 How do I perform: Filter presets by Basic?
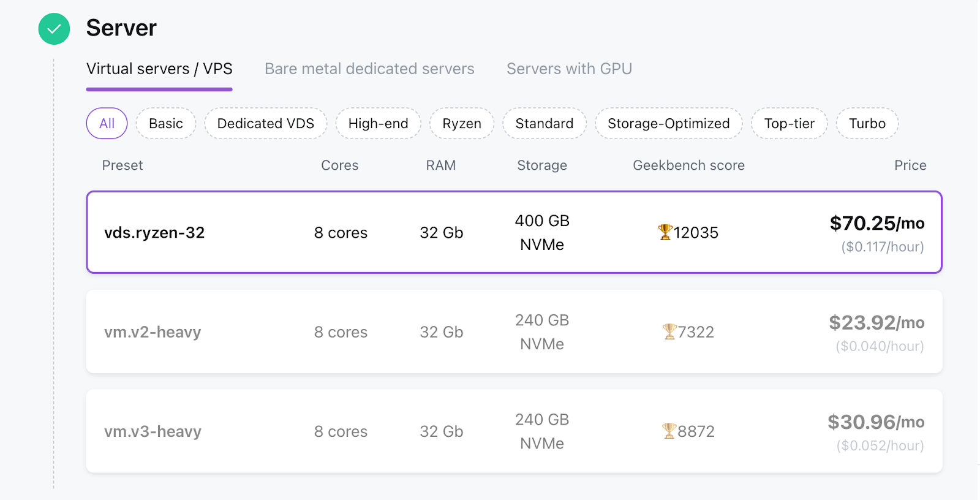click(x=166, y=123)
